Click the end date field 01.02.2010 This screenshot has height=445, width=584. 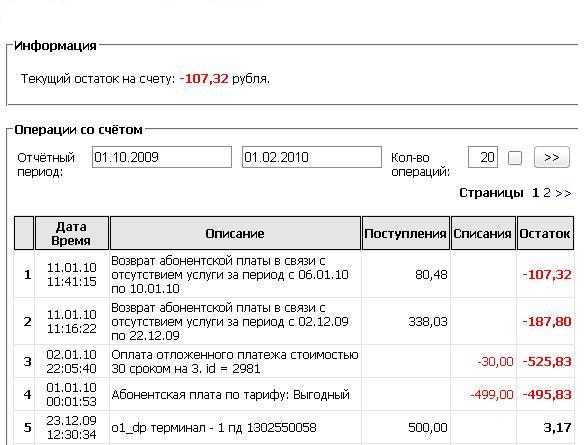click(312, 157)
